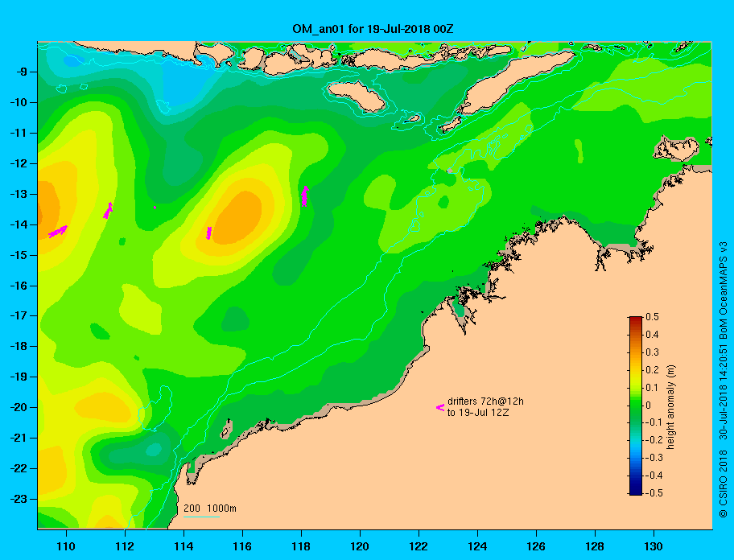Click the '0' color bar tick label
734x560 pixels.
point(649,406)
